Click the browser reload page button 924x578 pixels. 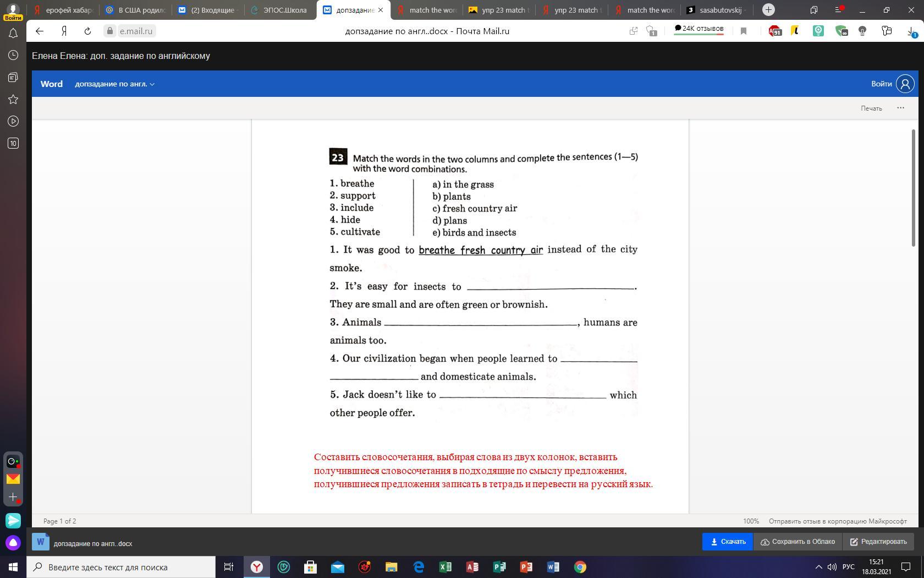pyautogui.click(x=87, y=31)
